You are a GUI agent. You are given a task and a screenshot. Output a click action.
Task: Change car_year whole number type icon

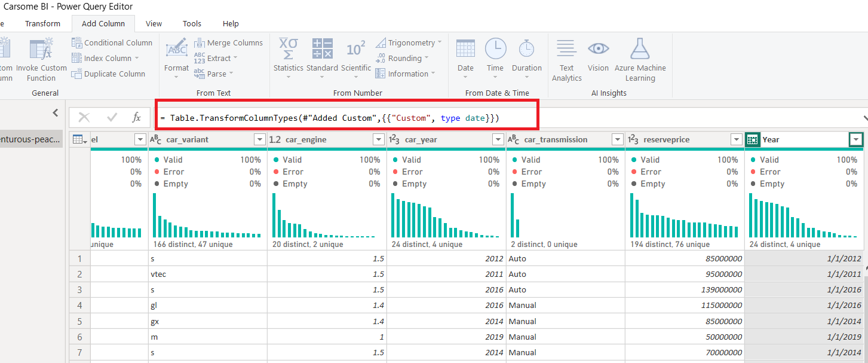pyautogui.click(x=394, y=139)
